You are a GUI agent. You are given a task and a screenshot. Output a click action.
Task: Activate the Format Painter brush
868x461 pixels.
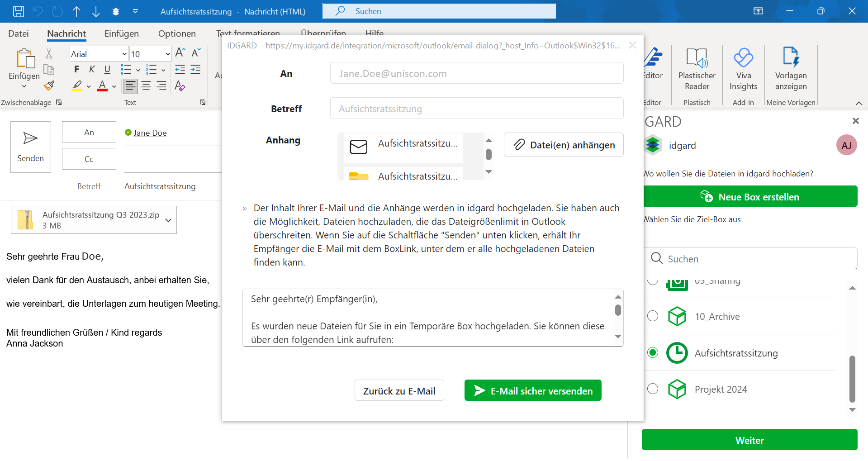(x=49, y=86)
